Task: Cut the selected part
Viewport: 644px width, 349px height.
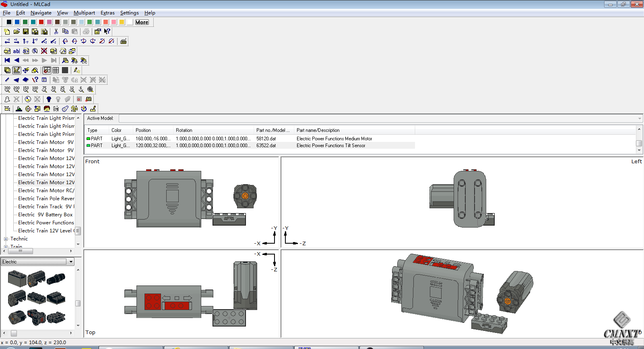Action: coord(56,31)
